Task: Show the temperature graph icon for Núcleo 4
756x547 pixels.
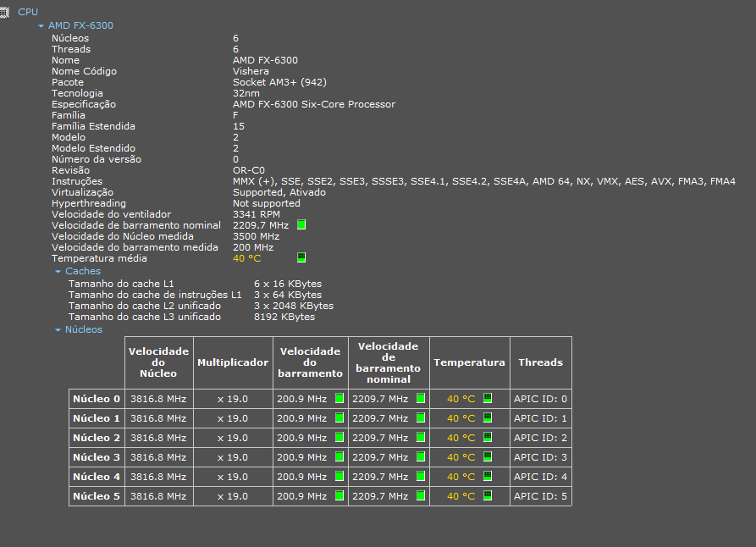Action: 488,476
